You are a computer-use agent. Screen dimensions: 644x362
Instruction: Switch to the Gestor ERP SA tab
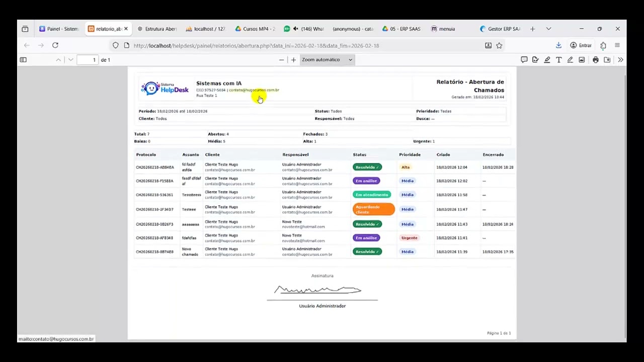coord(500,29)
